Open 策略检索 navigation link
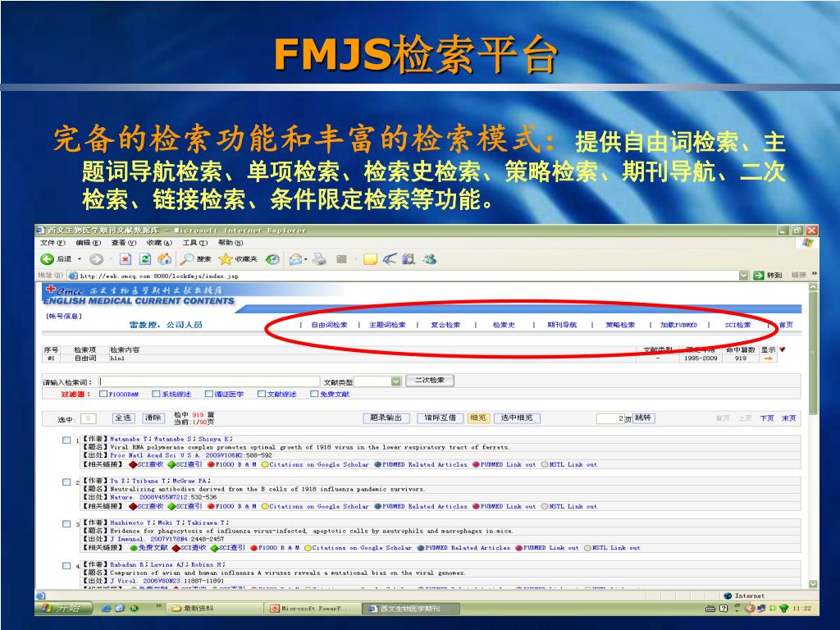Viewport: 840px width, 630px height. click(x=620, y=325)
